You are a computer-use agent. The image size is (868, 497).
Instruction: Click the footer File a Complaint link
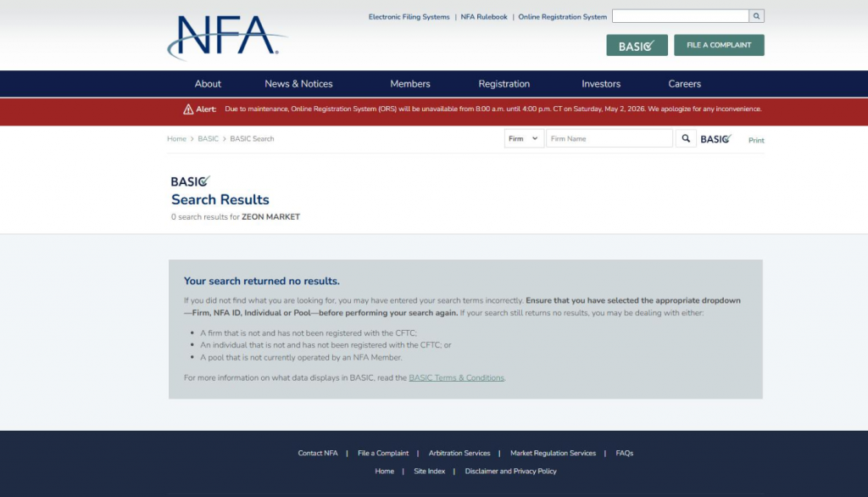pos(383,453)
